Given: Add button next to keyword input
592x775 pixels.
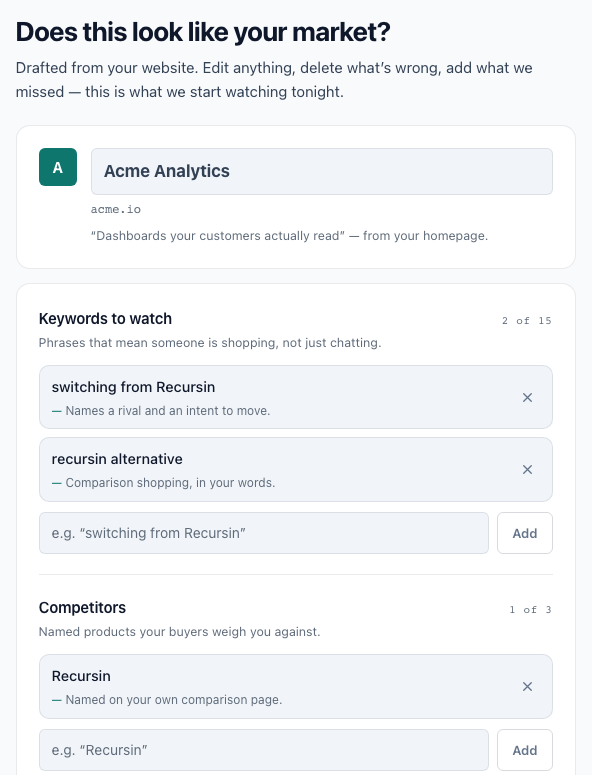Looking at the screenshot, I should [x=525, y=533].
